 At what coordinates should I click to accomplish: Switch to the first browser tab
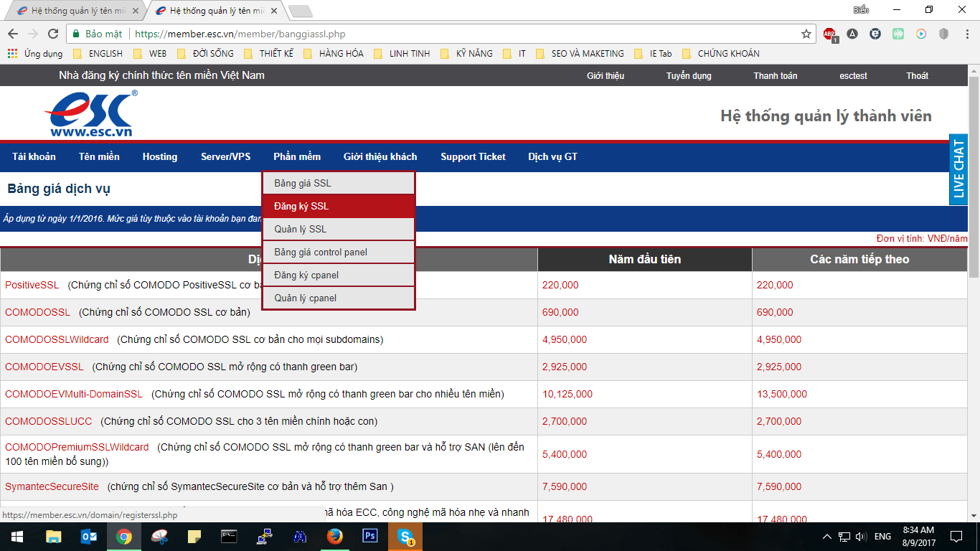point(77,11)
